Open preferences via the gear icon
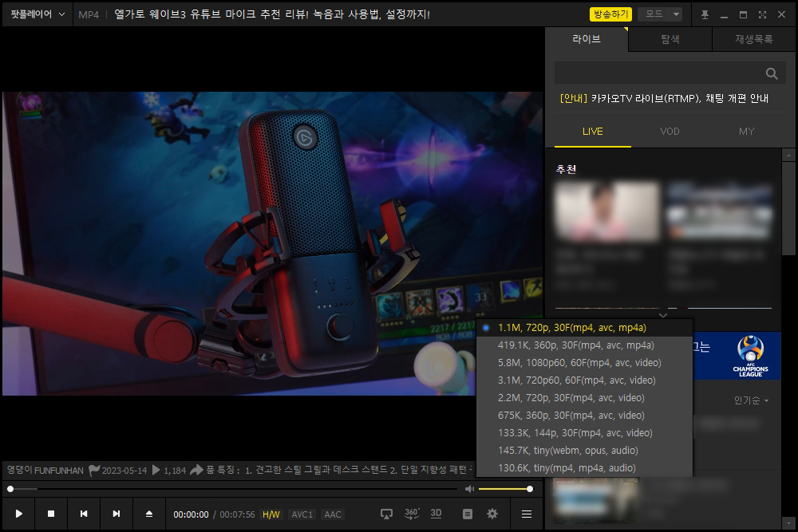This screenshot has width=798, height=532. 492,514
